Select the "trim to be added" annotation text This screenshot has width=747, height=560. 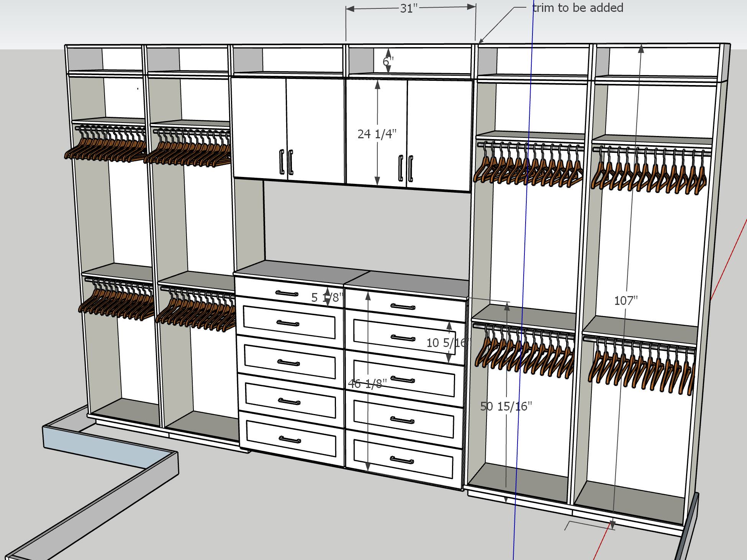point(578,8)
